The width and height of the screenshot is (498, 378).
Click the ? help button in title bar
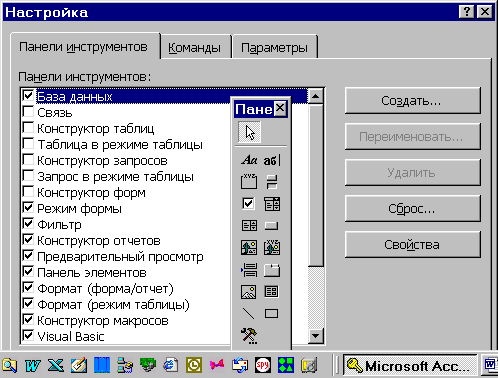coord(467,12)
